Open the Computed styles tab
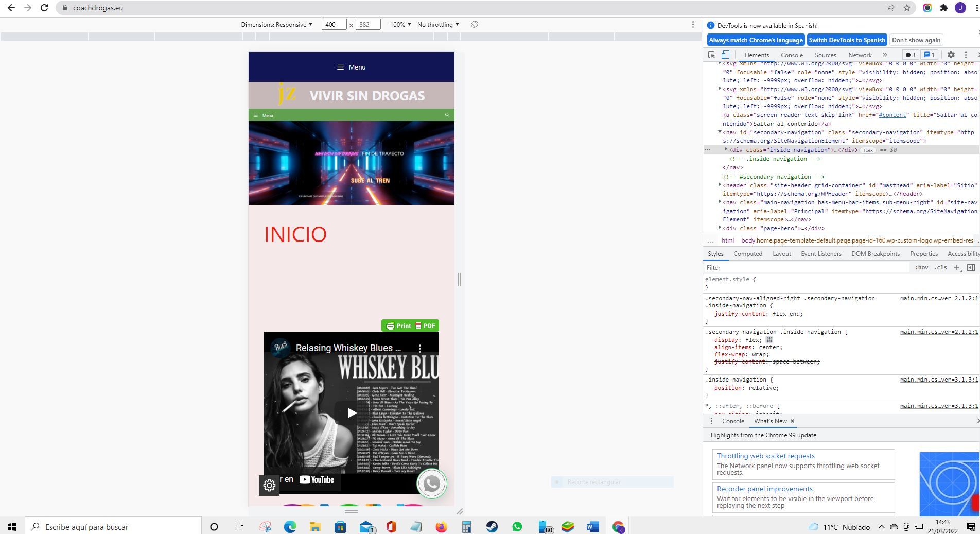This screenshot has height=534, width=980. 748,254
